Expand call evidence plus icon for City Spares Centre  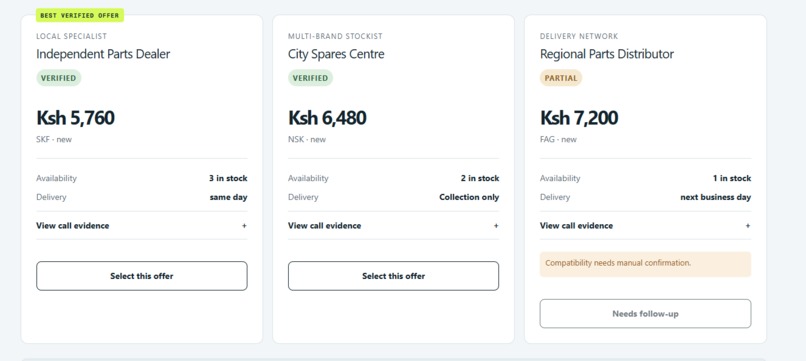pos(496,226)
